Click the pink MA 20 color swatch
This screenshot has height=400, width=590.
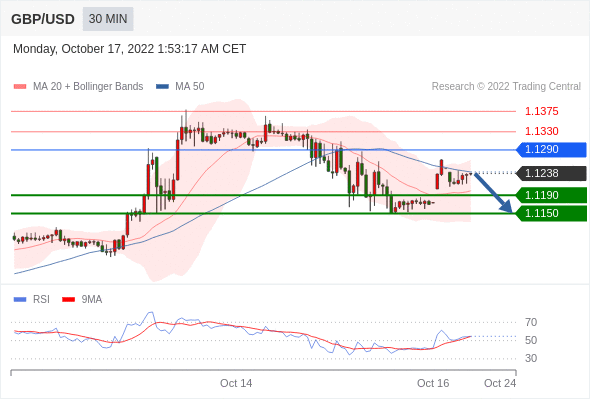[20, 87]
